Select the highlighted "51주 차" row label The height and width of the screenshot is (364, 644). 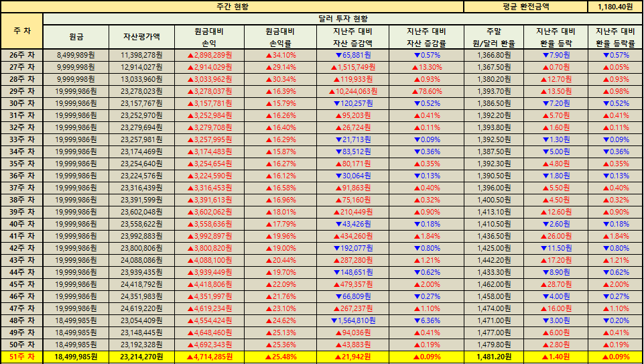coord(21,357)
